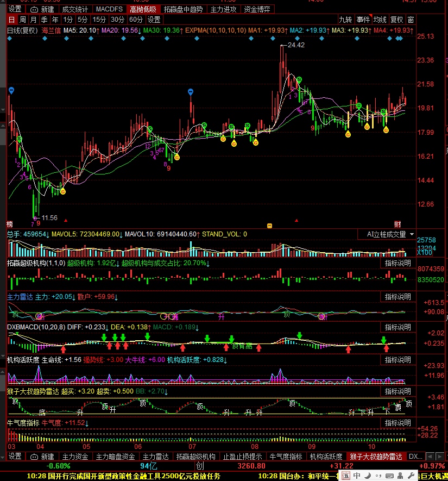Viewport: 448px width, 481px height.
Task: Open 指标说明 for 机构活跃度
Action: click(397, 360)
